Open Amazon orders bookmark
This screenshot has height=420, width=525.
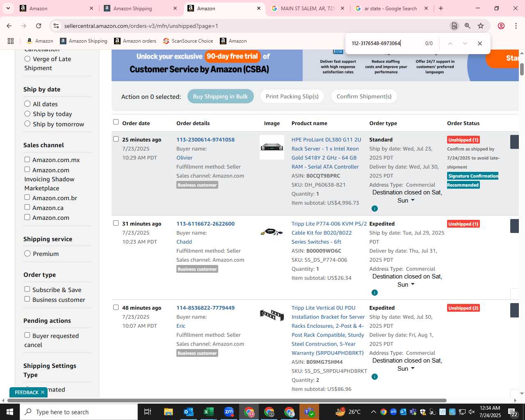[135, 41]
